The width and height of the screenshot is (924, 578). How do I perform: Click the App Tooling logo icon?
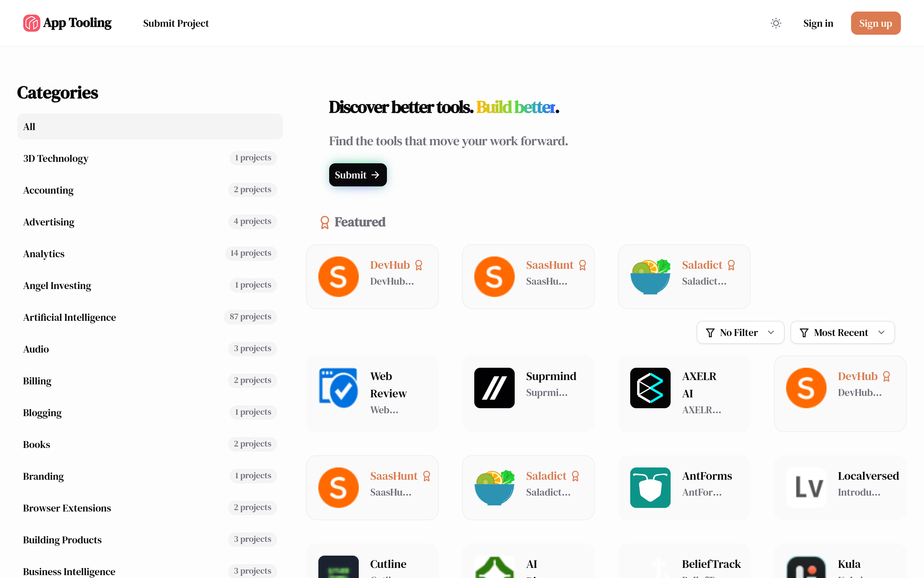(x=31, y=23)
